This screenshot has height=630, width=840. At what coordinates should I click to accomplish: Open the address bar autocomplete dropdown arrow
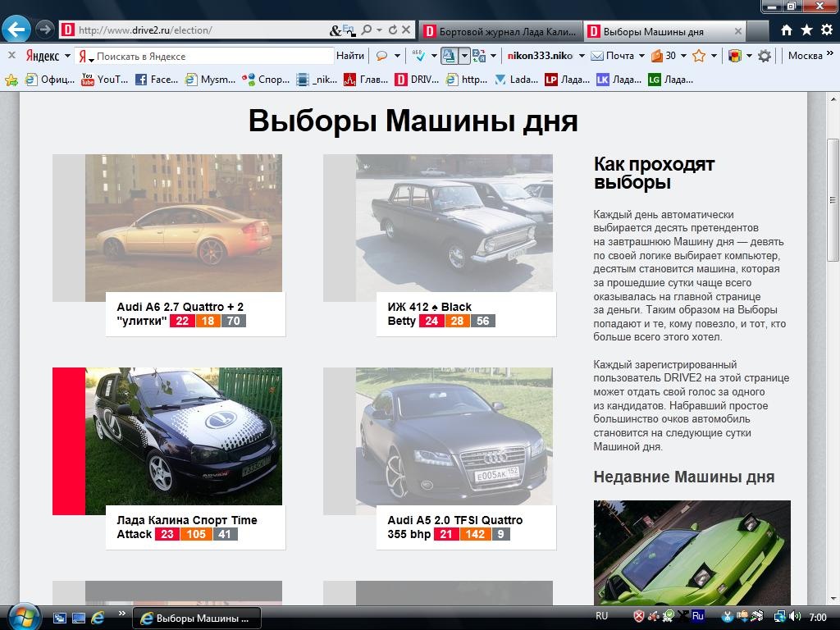tap(379, 30)
